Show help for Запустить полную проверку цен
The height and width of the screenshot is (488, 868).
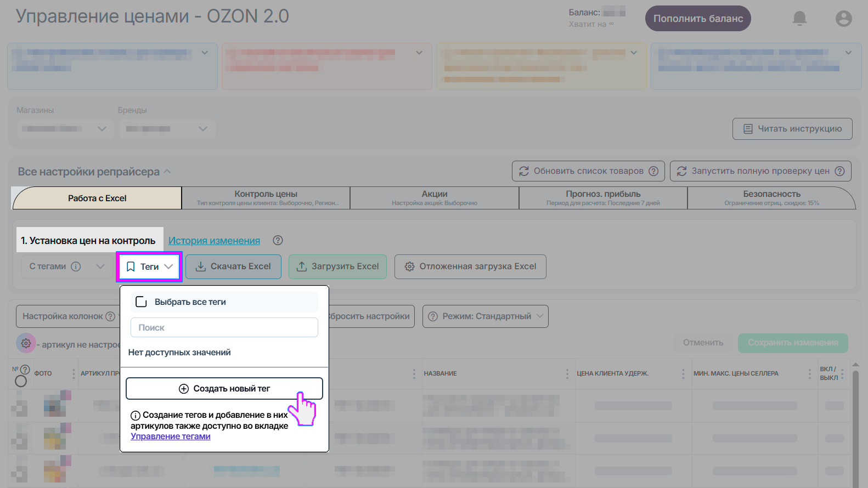pos(839,171)
